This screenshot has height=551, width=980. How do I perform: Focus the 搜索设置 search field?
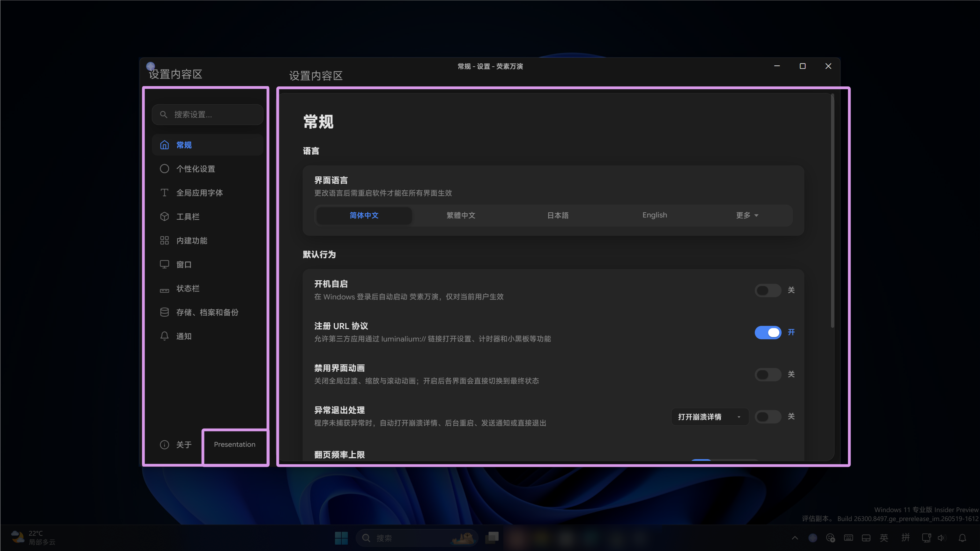(x=208, y=115)
